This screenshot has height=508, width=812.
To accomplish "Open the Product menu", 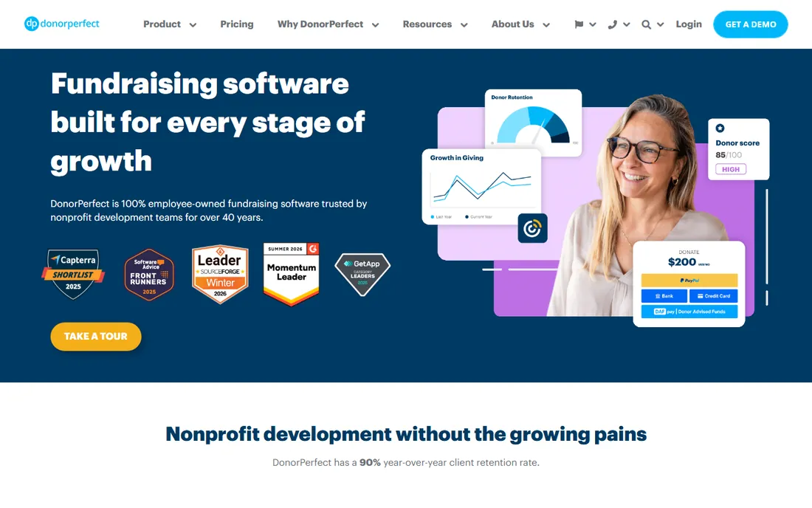I will click(x=162, y=24).
